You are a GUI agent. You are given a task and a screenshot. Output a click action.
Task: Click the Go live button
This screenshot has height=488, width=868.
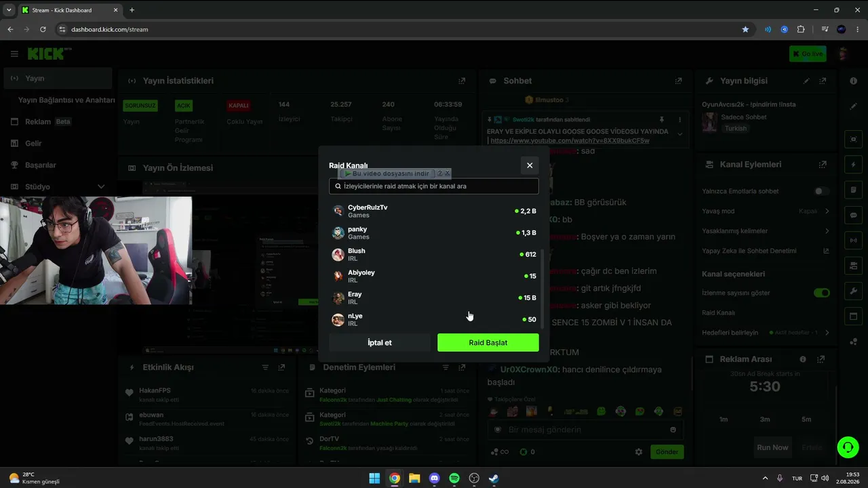point(808,54)
